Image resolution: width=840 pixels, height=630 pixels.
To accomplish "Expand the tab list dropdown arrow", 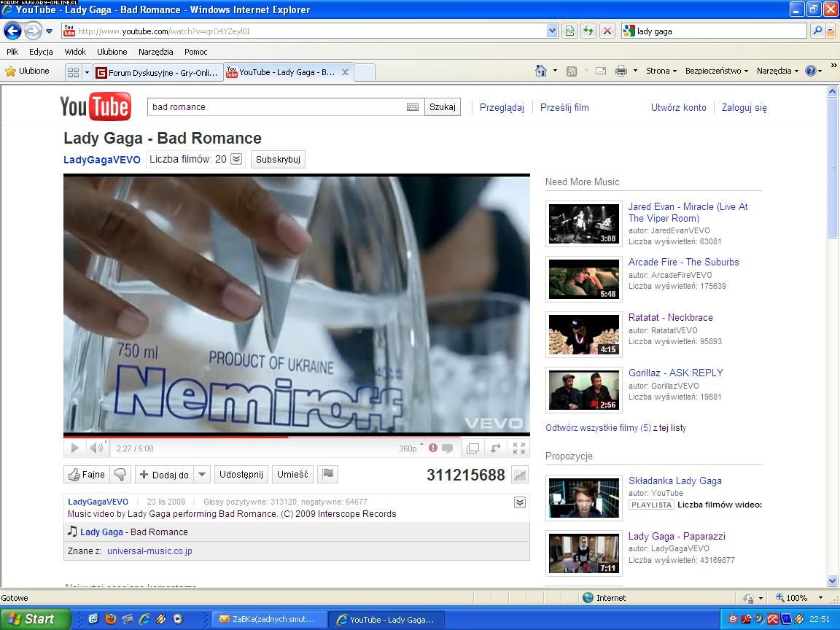I will pyautogui.click(x=87, y=72).
